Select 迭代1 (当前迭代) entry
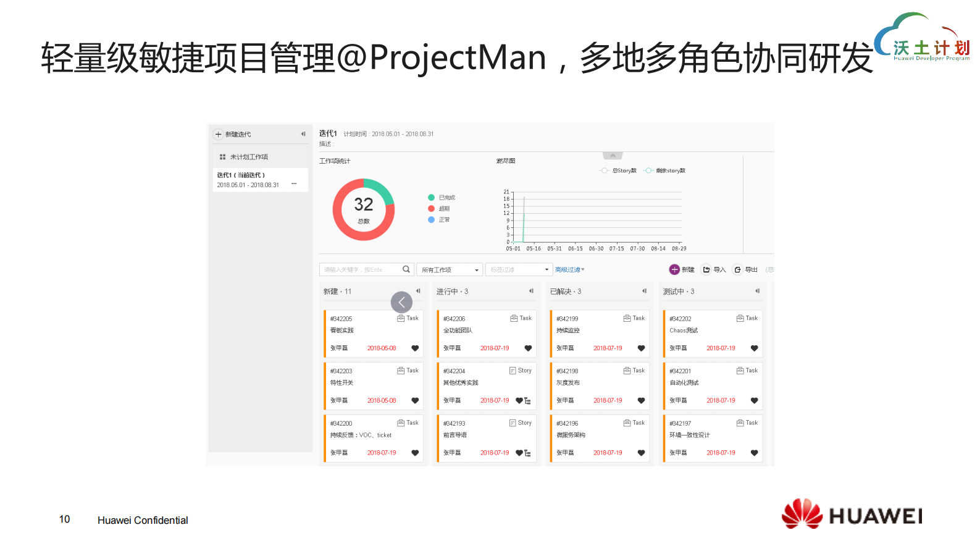980x551 pixels. (x=261, y=180)
